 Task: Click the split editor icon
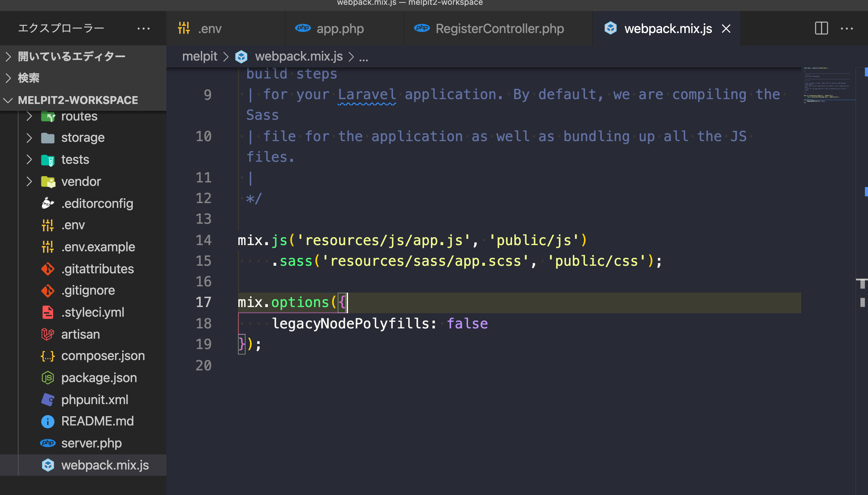(x=821, y=29)
